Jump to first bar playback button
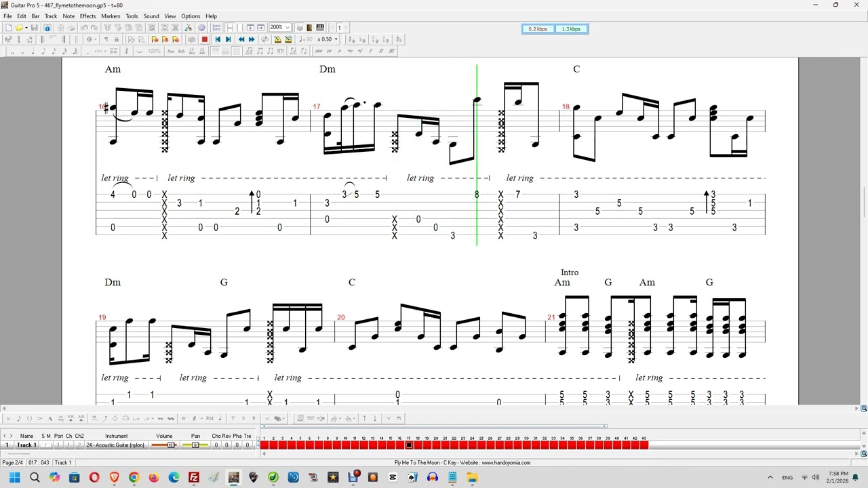This screenshot has height=488, width=868. tap(218, 39)
